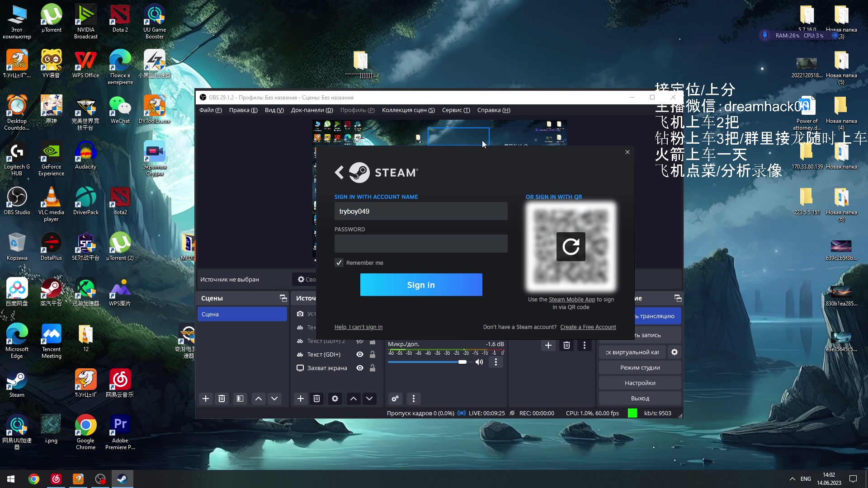Switch the ENG input language indicator
Viewport: 868px width, 488px height.
(806, 479)
